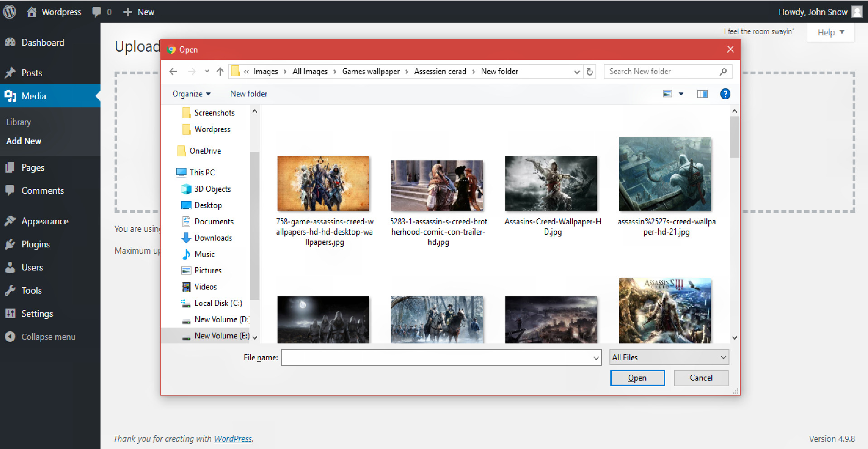Click the 3D Objects icon
The height and width of the screenshot is (449, 868).
click(186, 189)
